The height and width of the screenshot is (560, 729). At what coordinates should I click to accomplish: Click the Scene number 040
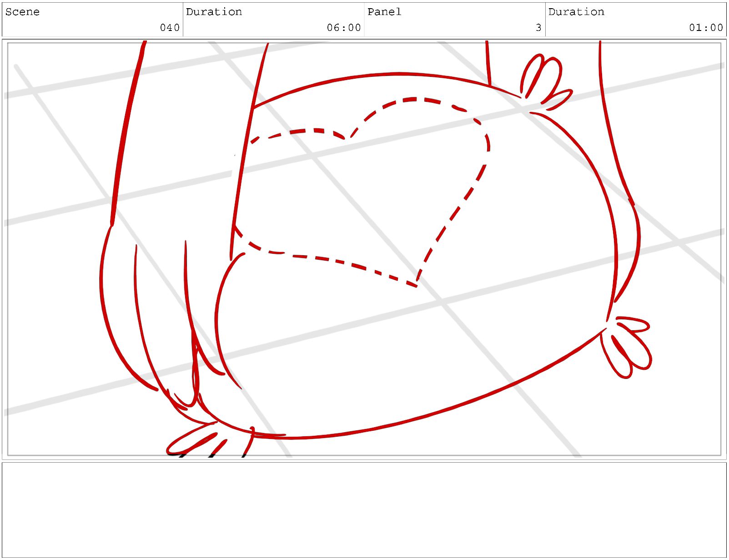pos(170,28)
